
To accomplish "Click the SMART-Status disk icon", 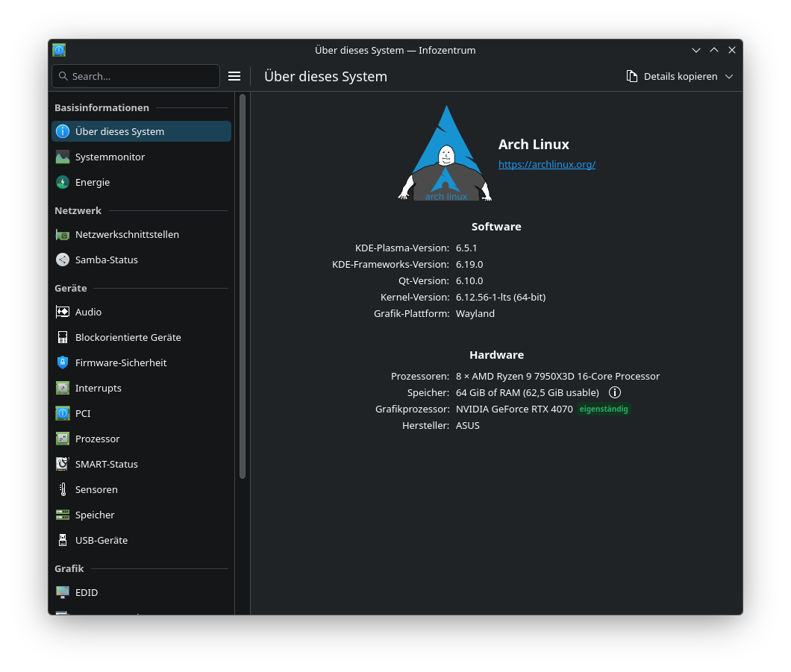I will [x=63, y=465].
